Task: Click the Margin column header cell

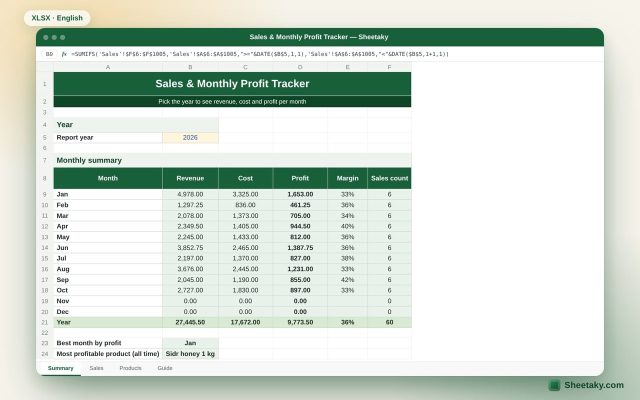Action: [347, 178]
